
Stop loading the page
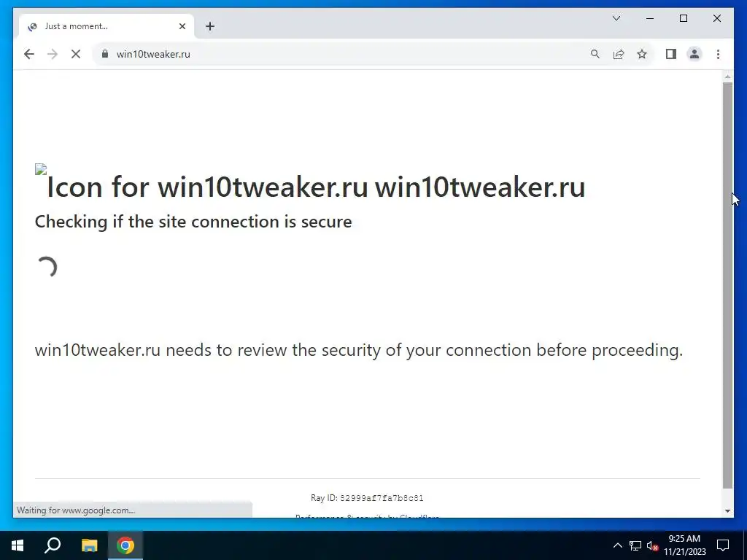pos(76,54)
